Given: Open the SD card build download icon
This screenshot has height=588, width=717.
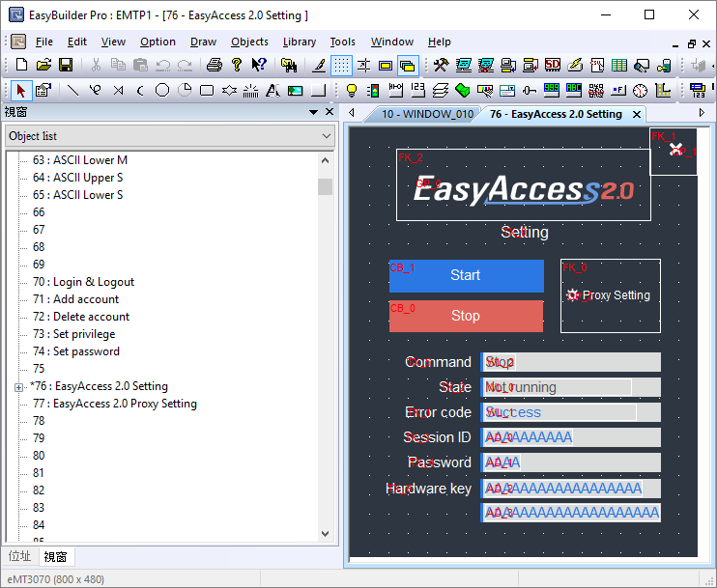Looking at the screenshot, I should (553, 65).
